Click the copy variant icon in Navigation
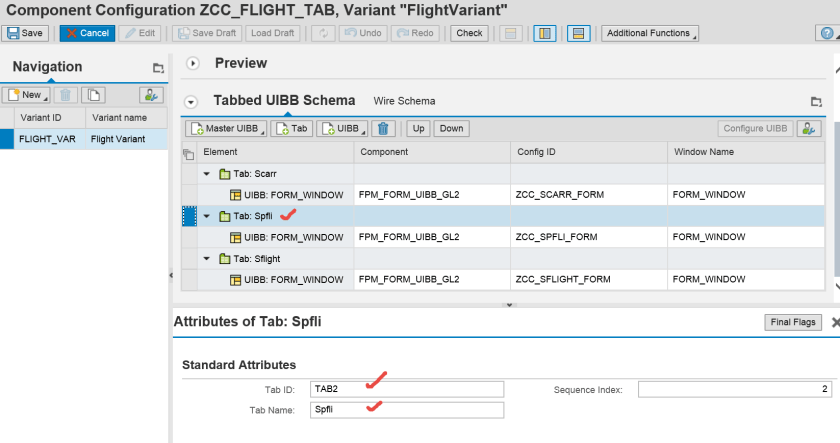The image size is (840, 443). 93,95
